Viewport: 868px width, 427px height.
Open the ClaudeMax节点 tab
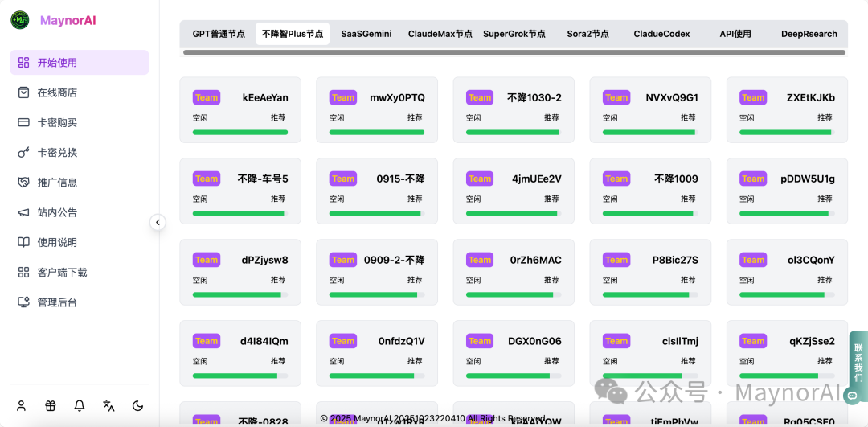[440, 34]
